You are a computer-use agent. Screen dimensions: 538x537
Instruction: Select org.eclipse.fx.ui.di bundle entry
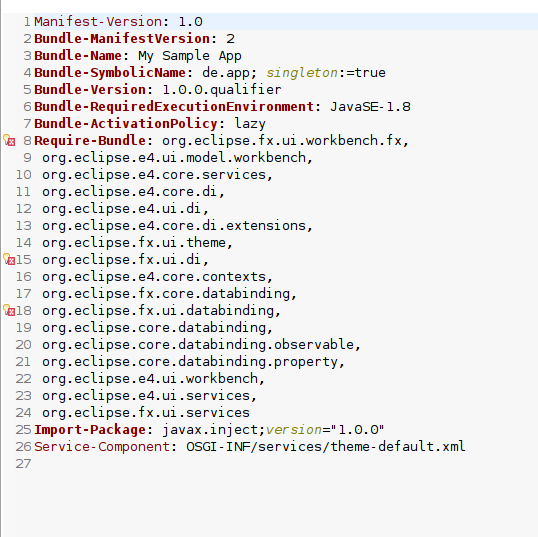point(121,259)
